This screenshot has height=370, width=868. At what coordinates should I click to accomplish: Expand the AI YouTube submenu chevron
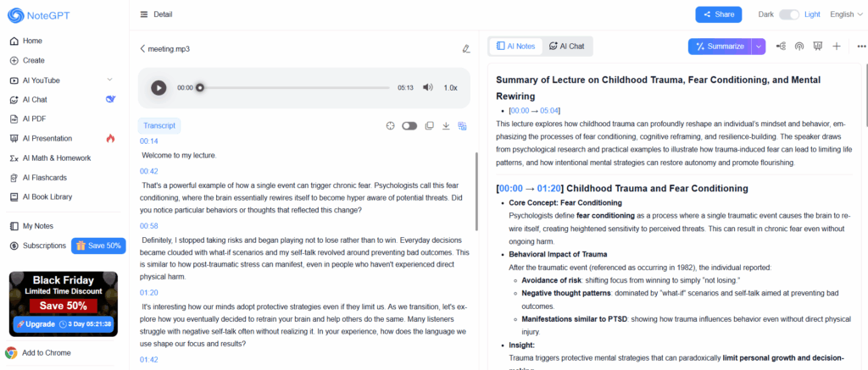pos(109,80)
